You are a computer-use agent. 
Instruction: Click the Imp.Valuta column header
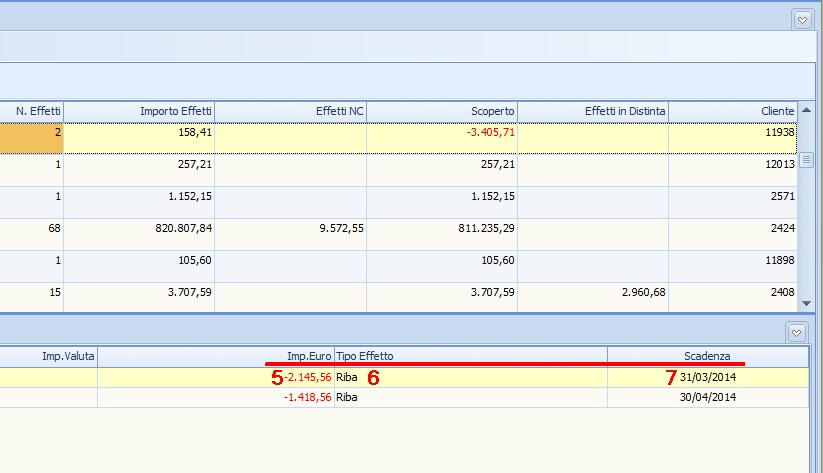pyautogui.click(x=48, y=356)
